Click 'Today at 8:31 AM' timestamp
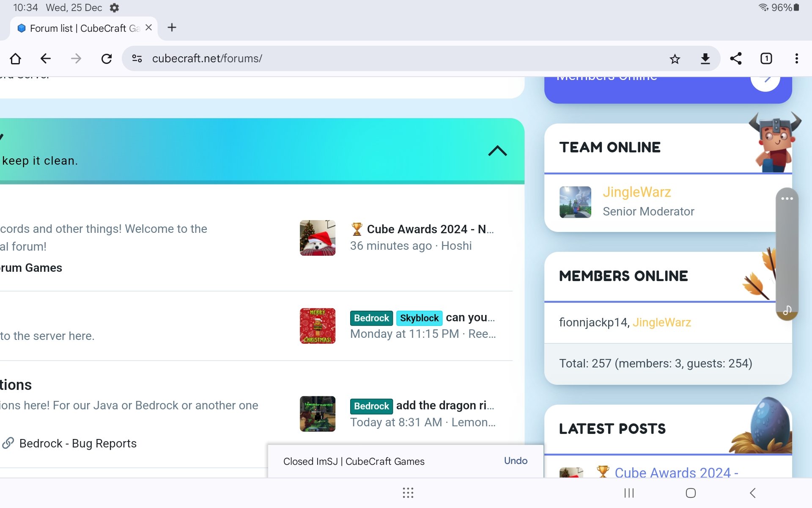 tap(396, 422)
